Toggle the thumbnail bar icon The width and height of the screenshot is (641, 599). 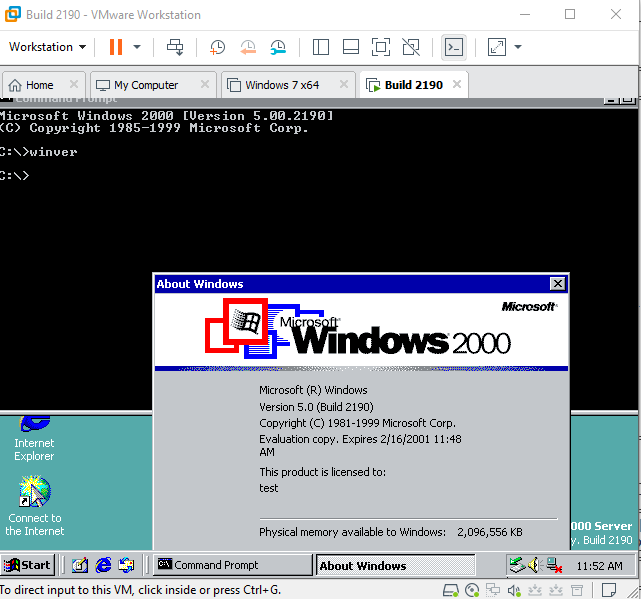pos(351,47)
